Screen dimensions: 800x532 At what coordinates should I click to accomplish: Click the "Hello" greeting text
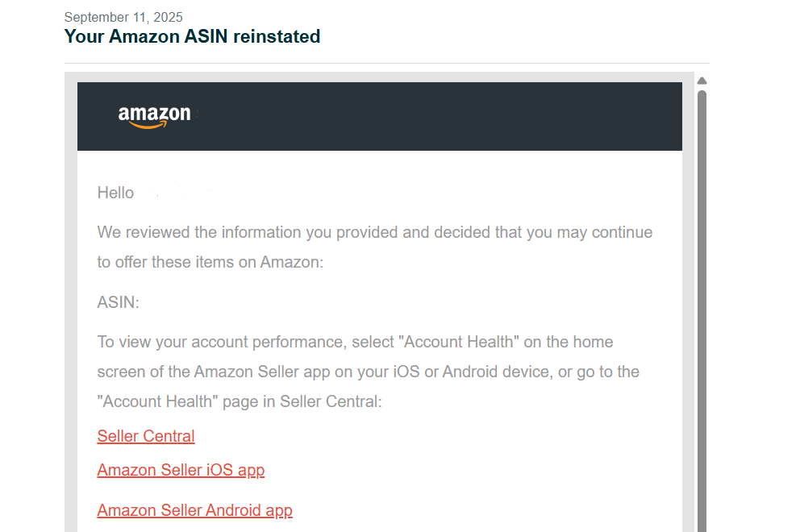115,193
